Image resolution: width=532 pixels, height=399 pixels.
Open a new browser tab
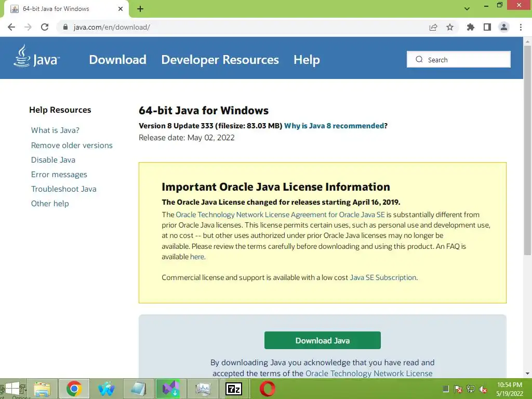[x=140, y=9]
